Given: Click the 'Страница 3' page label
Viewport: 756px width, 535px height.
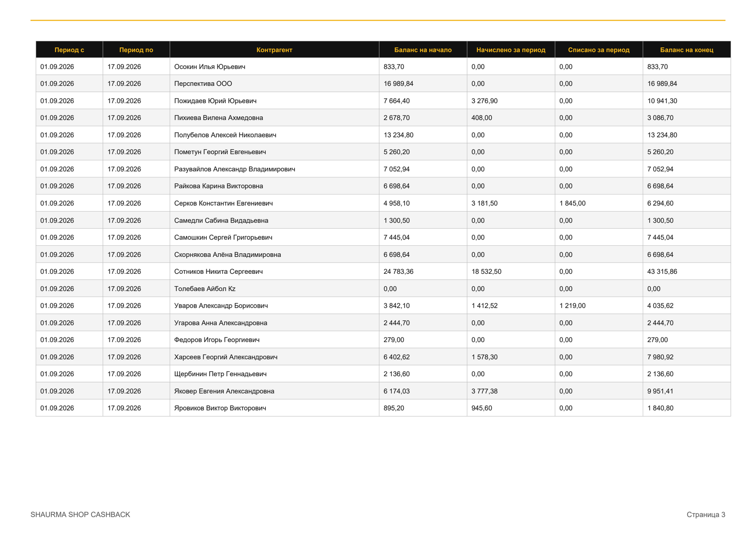Looking at the screenshot, I should coord(706,515).
